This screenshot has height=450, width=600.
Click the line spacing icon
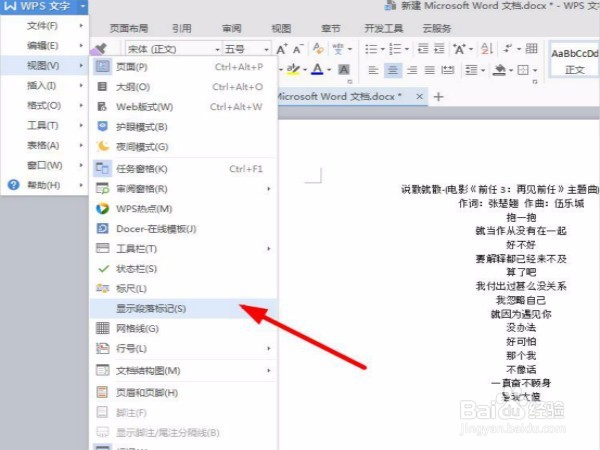471,70
